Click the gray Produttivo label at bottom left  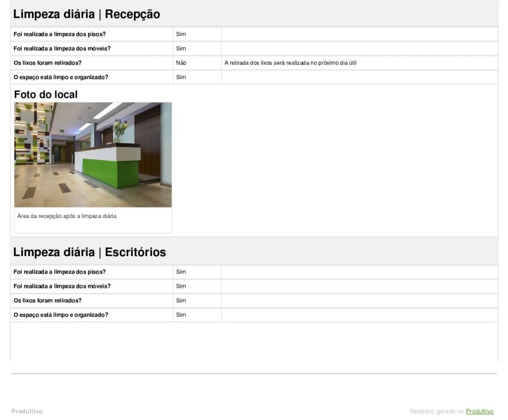27,412
